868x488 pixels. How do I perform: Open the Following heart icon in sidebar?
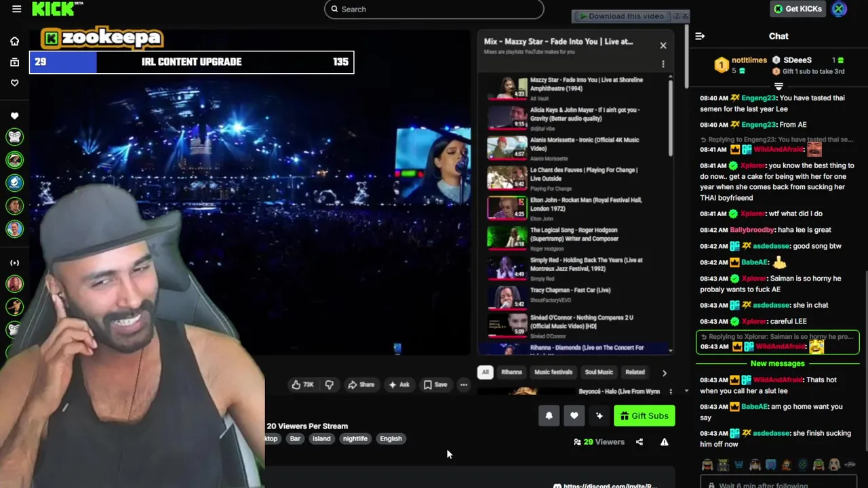[14, 83]
